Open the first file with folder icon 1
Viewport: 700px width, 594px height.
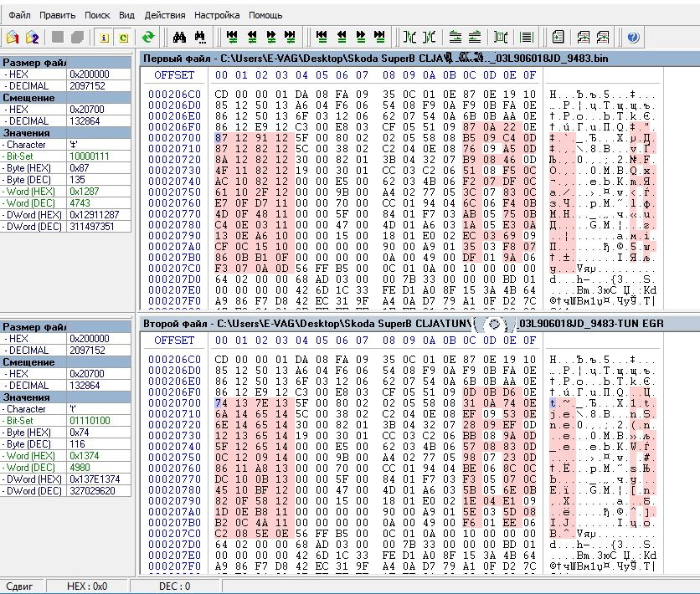point(13,37)
